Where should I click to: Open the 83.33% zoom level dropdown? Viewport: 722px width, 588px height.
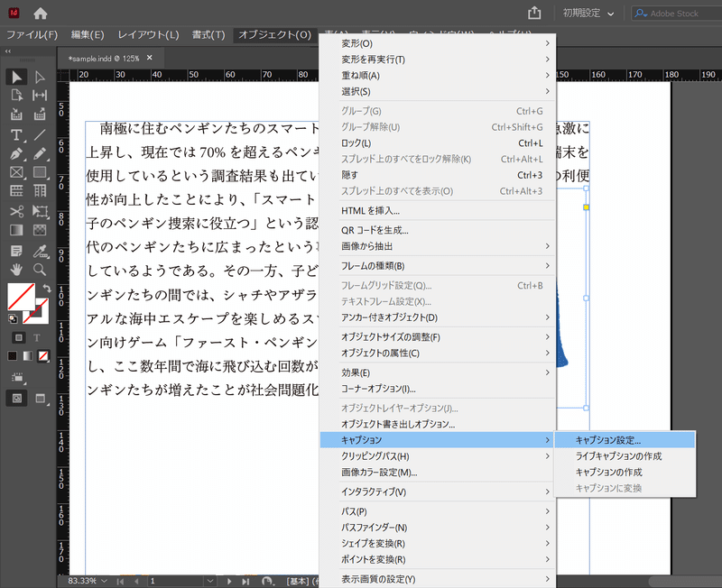click(104, 581)
